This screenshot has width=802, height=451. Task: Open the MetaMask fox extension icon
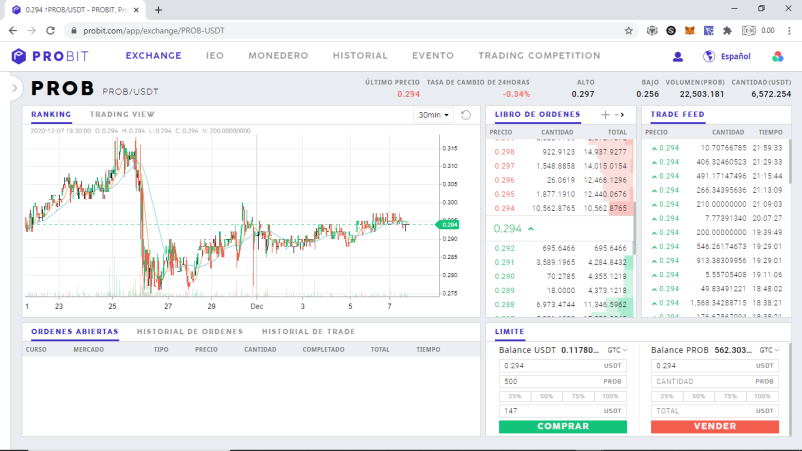(x=689, y=31)
